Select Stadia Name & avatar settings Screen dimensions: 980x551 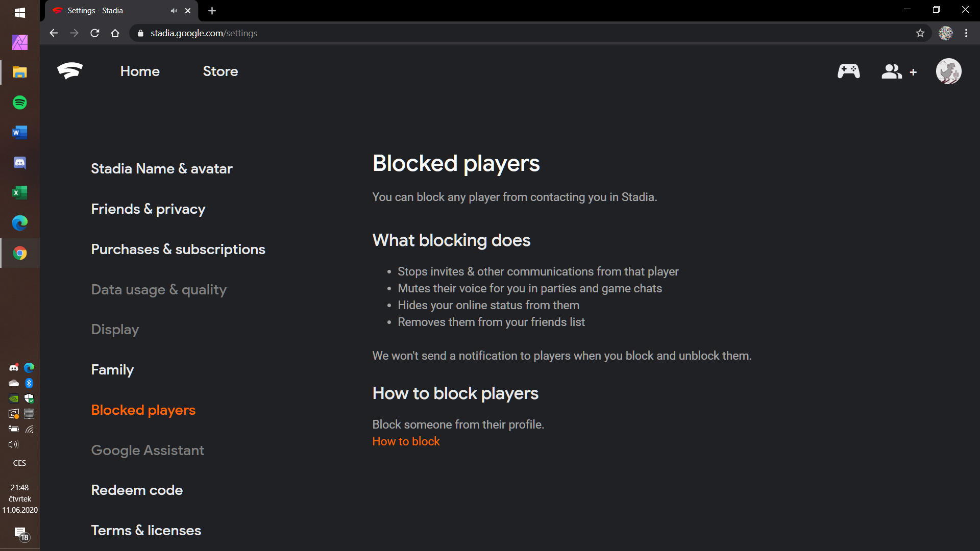(x=161, y=169)
